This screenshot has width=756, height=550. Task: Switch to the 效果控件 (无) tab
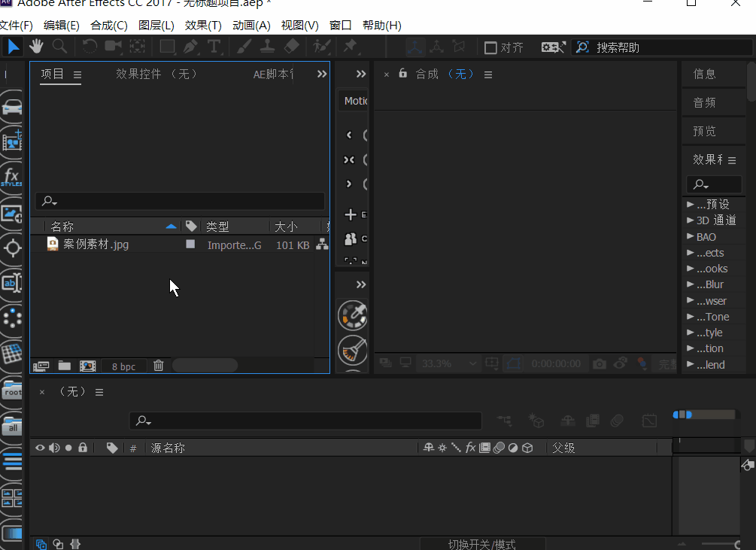156,74
